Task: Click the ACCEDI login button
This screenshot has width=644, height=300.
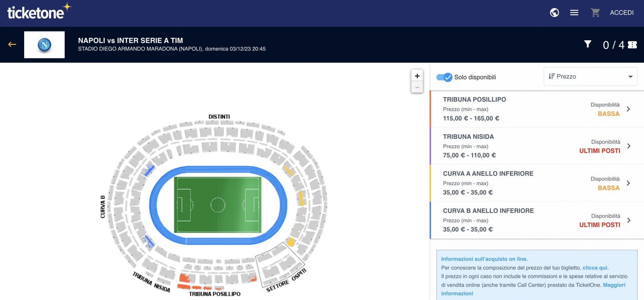Action: click(x=621, y=13)
